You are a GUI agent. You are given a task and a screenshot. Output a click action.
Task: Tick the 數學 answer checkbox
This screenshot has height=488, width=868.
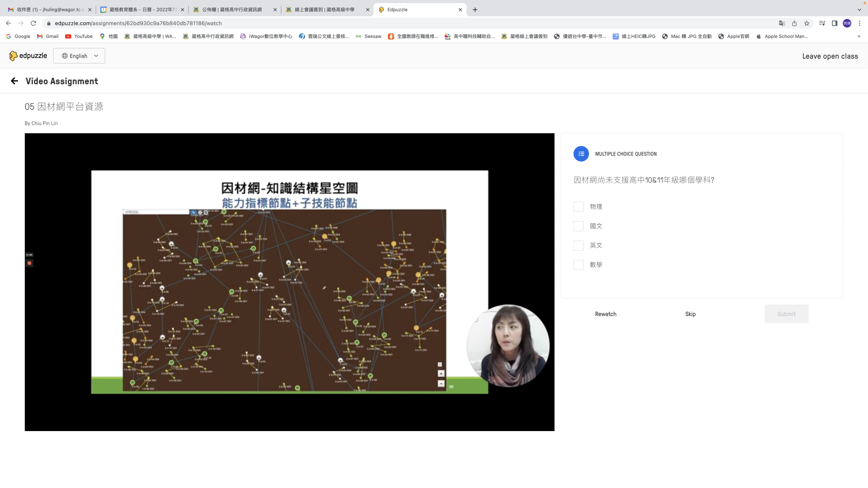pos(578,265)
